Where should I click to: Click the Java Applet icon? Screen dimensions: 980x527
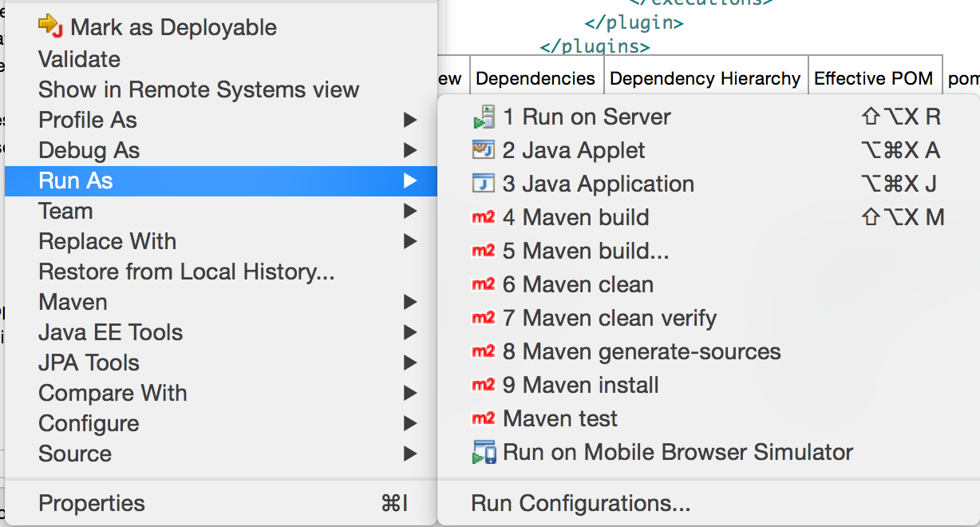point(484,149)
